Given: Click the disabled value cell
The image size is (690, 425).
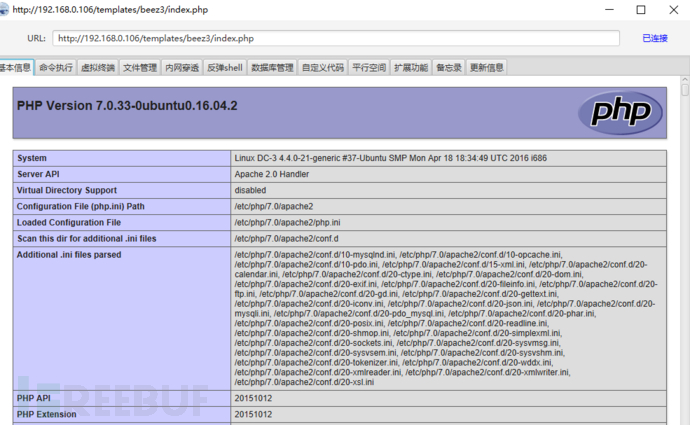Looking at the screenshot, I should pos(448,190).
